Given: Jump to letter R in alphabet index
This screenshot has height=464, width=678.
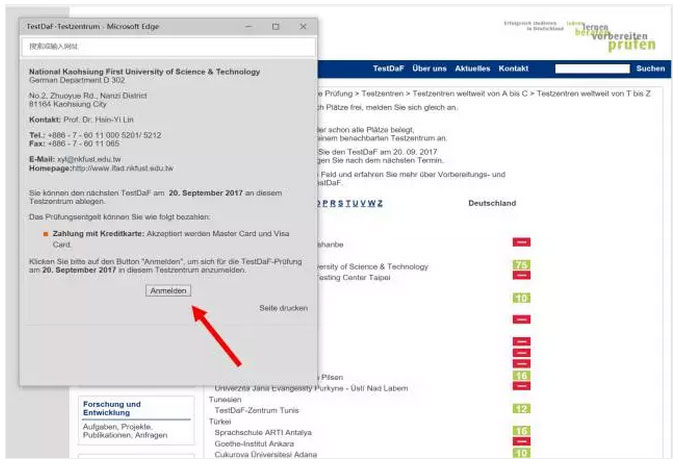Looking at the screenshot, I should click(333, 203).
